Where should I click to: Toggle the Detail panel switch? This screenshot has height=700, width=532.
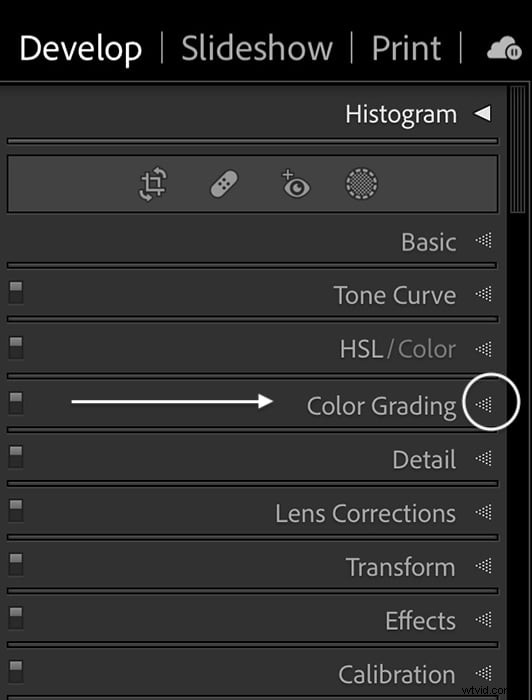click(16, 457)
